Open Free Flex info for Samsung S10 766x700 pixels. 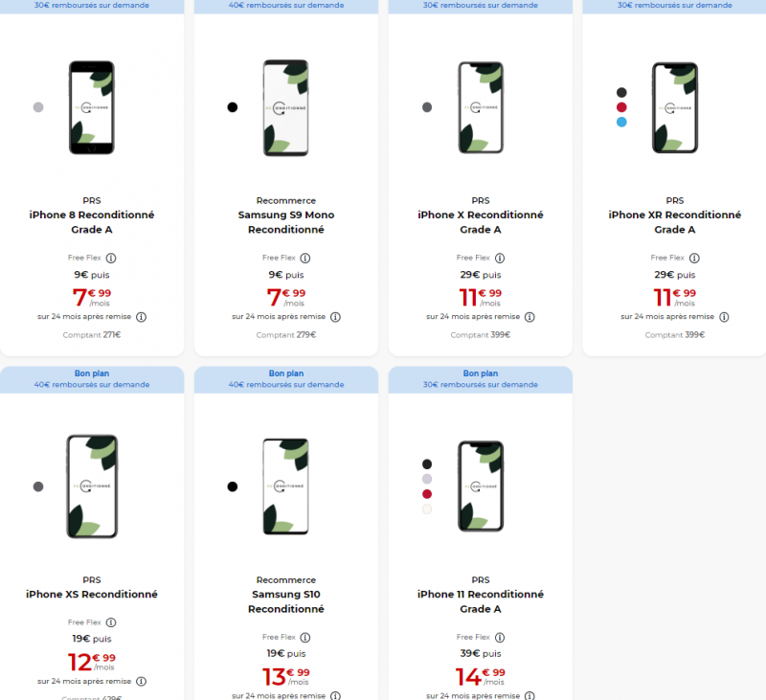tap(305, 637)
